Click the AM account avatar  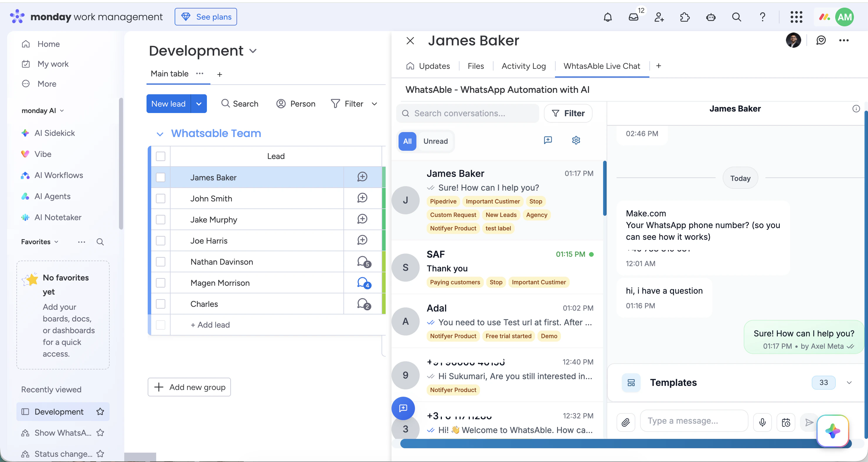click(845, 17)
